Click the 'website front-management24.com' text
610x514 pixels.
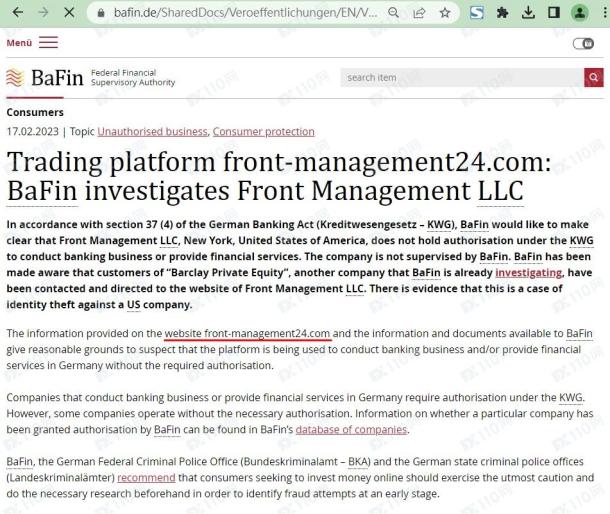[x=248, y=334]
